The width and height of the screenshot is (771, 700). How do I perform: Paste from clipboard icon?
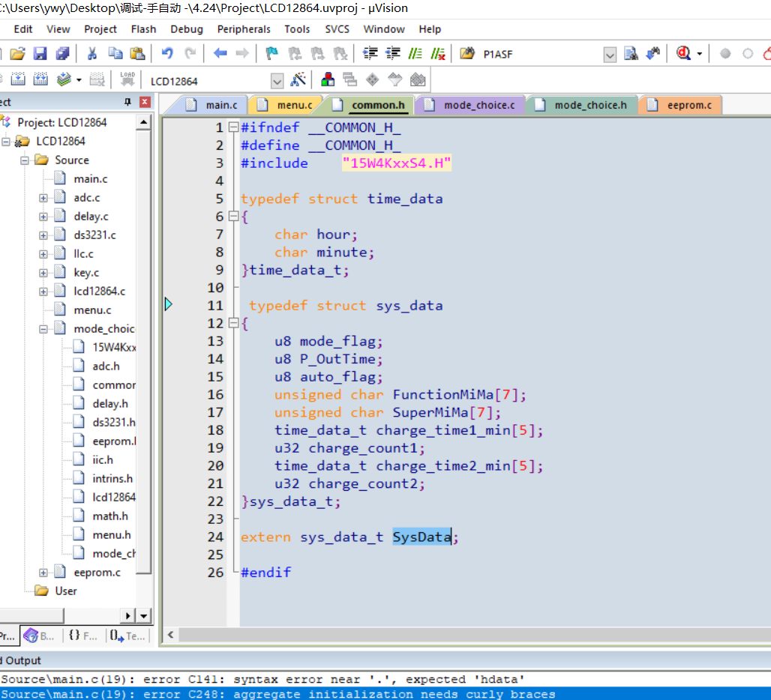click(x=138, y=53)
